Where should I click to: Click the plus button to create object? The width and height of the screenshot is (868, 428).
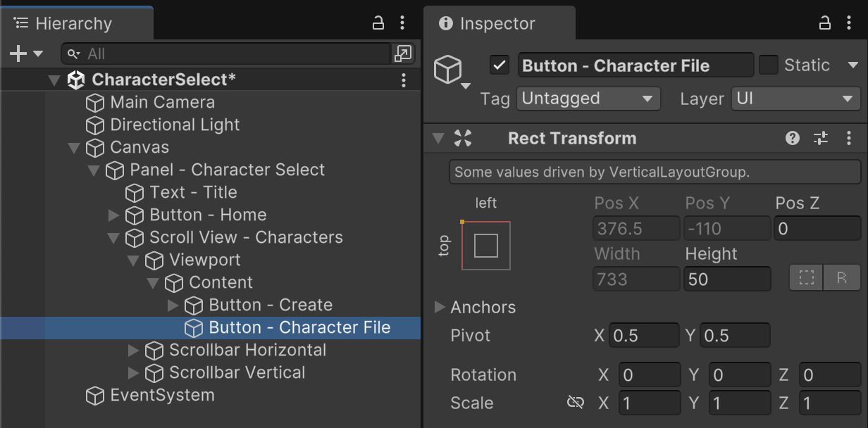click(18, 53)
